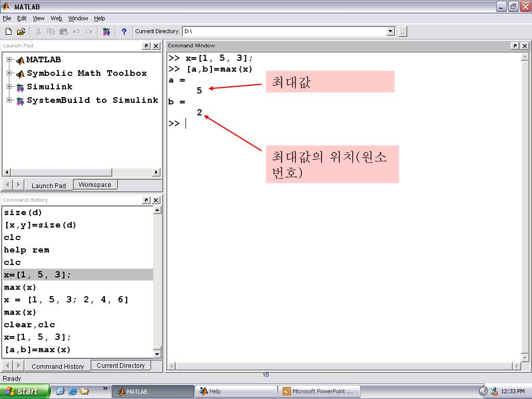The height and width of the screenshot is (399, 532).
Task: Click Command History scroll up arrow
Action: pyautogui.click(x=157, y=210)
